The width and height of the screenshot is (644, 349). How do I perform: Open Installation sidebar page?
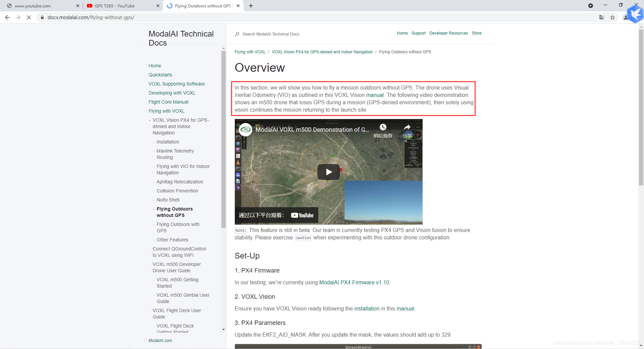click(x=168, y=142)
